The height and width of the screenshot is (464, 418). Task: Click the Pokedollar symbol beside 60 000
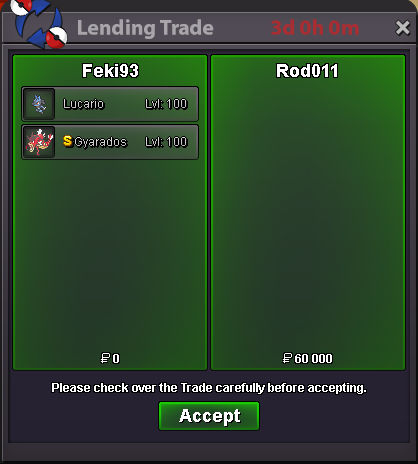(x=287, y=358)
